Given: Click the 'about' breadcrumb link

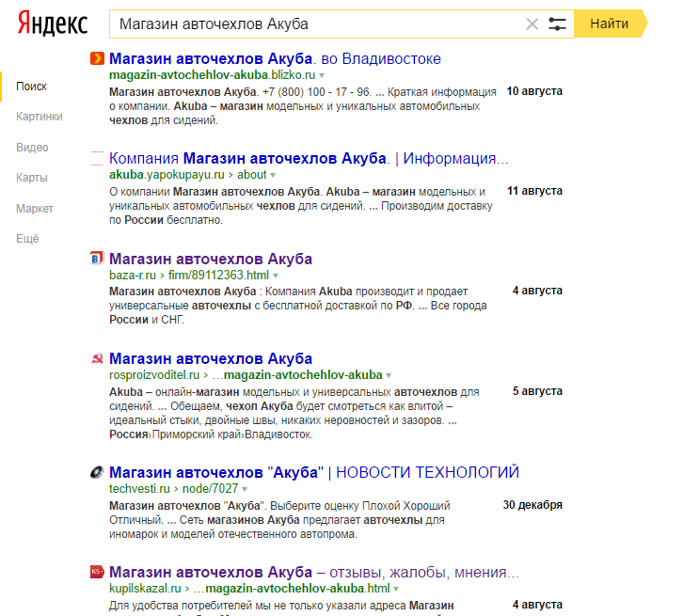Looking at the screenshot, I should click(252, 175).
